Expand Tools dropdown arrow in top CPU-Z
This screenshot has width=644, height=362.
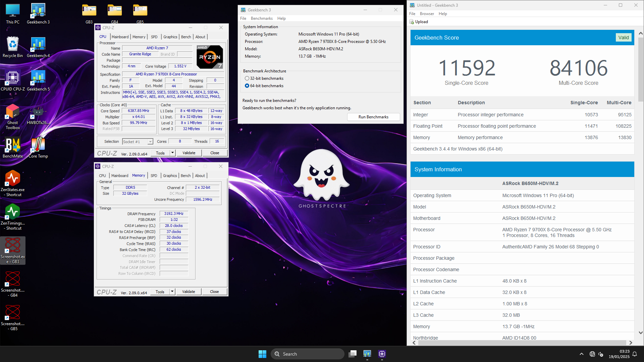click(172, 153)
